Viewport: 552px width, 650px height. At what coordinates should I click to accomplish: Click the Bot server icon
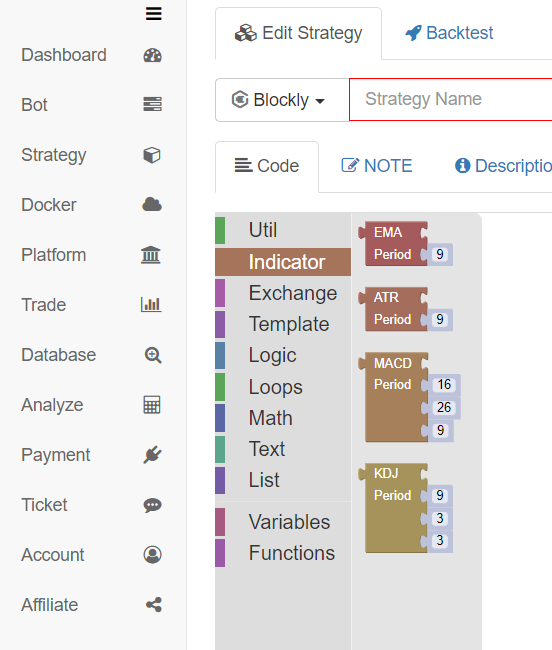[152, 104]
